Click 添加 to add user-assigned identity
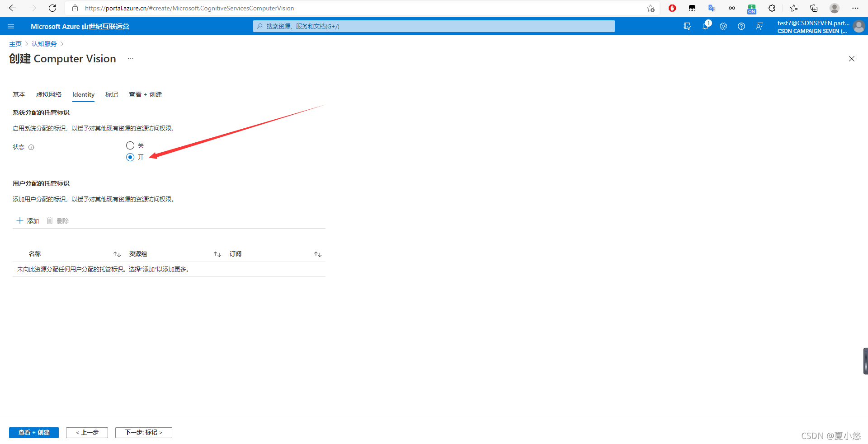 [x=28, y=221]
